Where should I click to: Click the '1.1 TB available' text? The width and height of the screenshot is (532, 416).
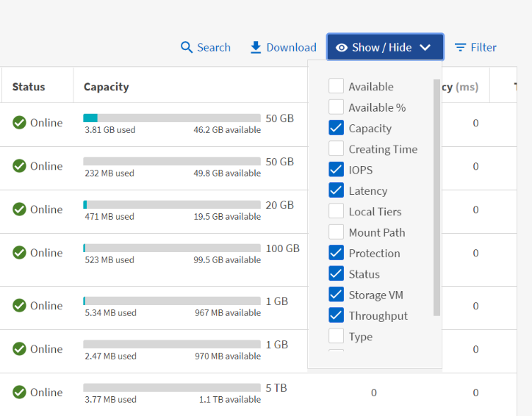point(230,400)
